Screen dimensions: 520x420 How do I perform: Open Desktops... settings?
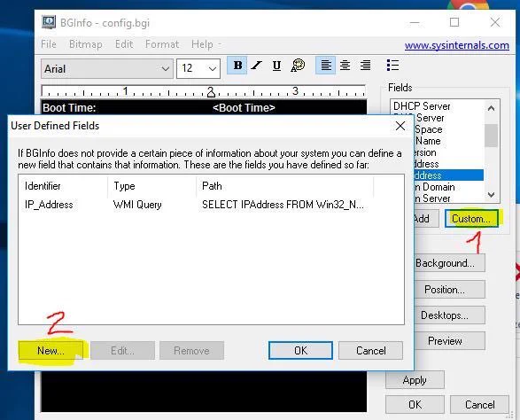(449, 315)
